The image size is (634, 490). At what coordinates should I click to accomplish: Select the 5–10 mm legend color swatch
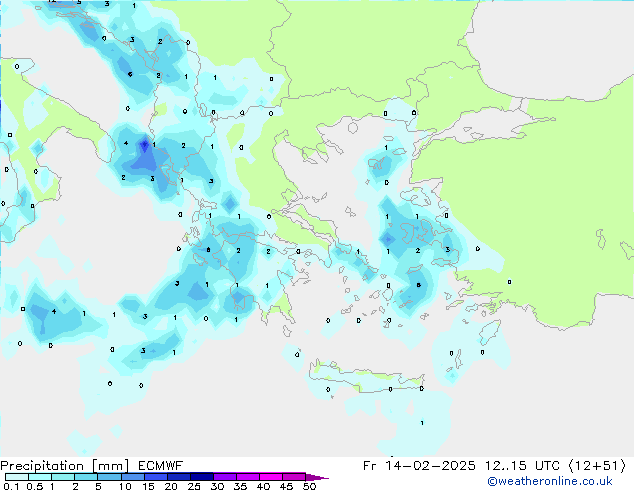click(109, 477)
